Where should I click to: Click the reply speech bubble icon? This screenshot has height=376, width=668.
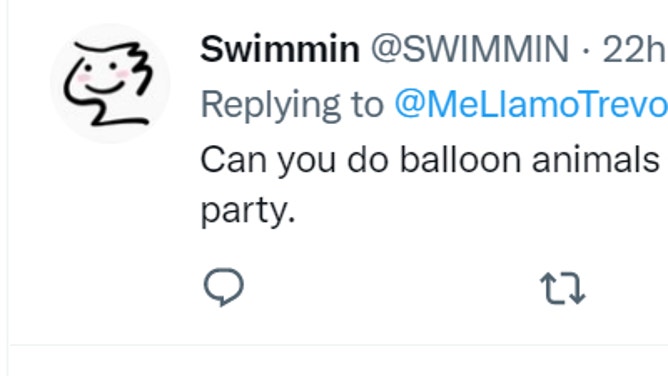pos(224,287)
